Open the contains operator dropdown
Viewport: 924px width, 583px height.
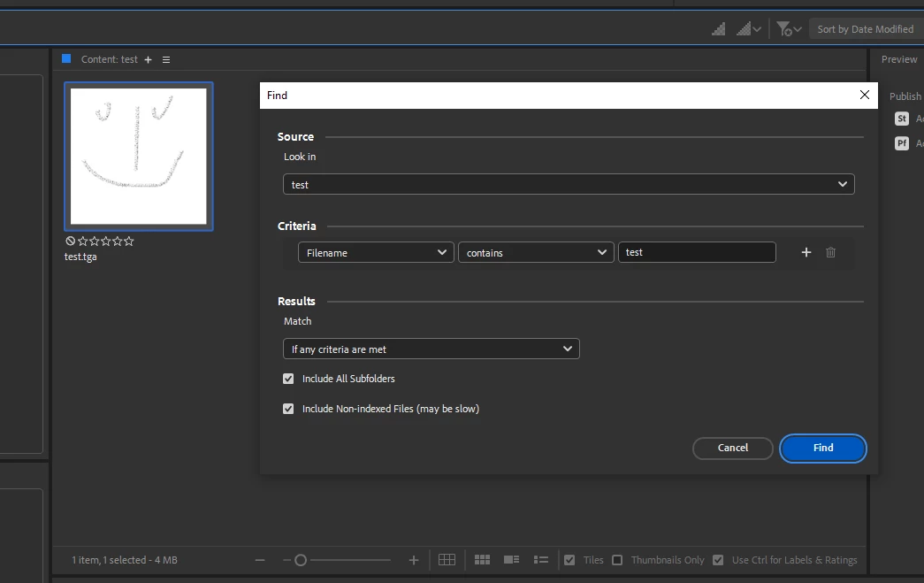(536, 252)
